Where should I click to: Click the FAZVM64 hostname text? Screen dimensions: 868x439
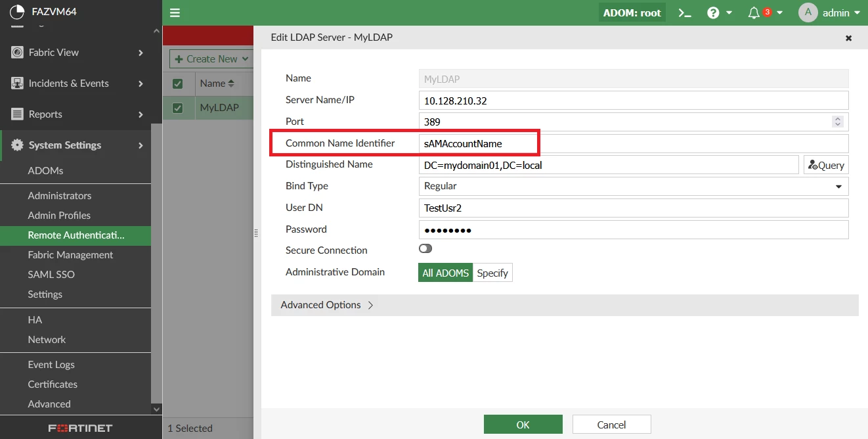pyautogui.click(x=54, y=11)
